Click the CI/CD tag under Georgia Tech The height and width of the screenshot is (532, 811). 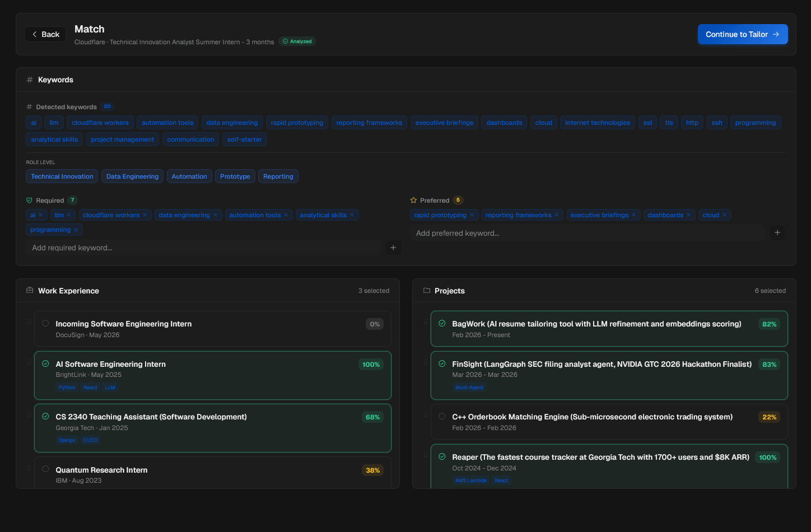pyautogui.click(x=90, y=440)
